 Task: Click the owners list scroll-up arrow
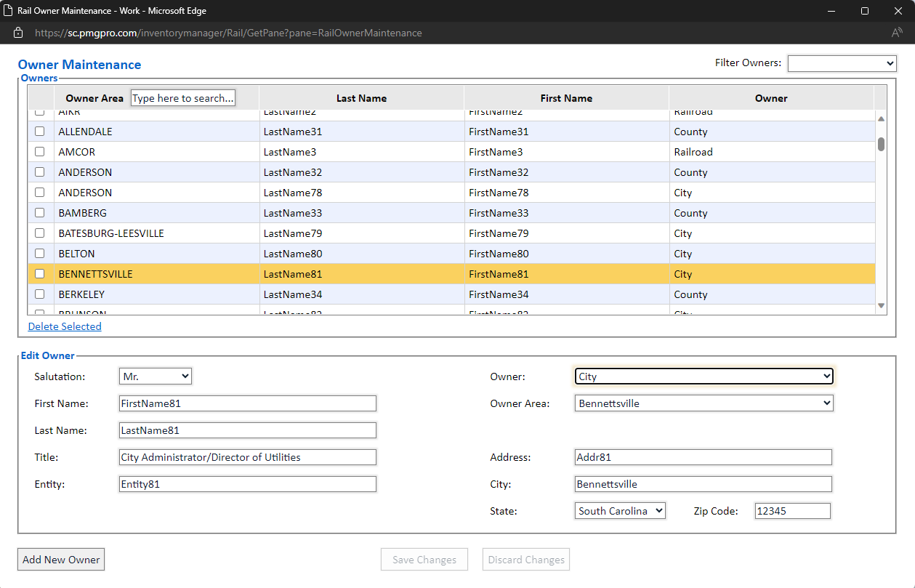point(882,118)
